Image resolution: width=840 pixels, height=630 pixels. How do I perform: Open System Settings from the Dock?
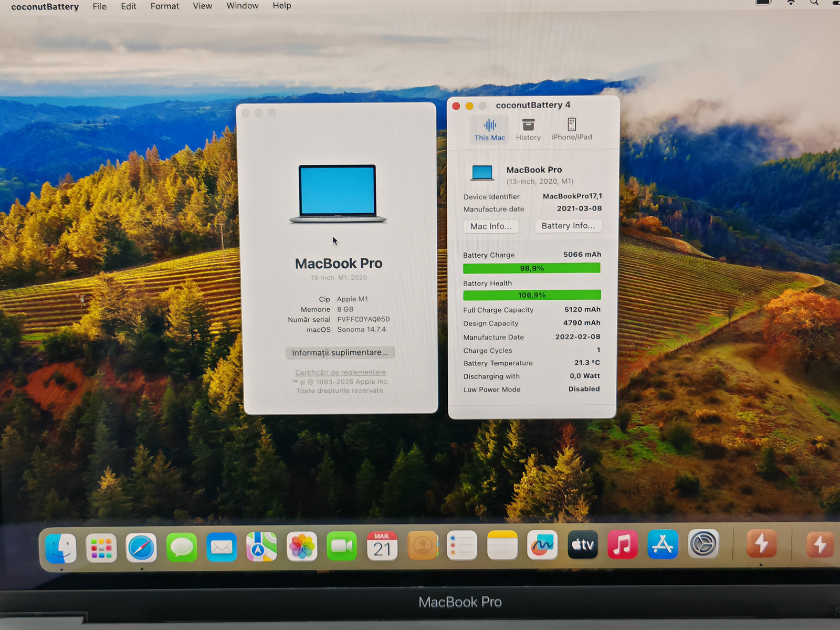pos(703,543)
